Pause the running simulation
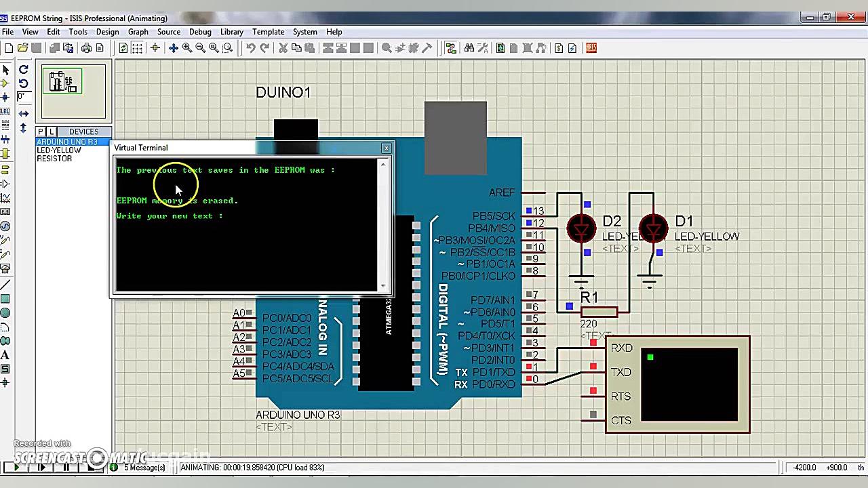Screen dimensions: 868x488 [x=65, y=468]
